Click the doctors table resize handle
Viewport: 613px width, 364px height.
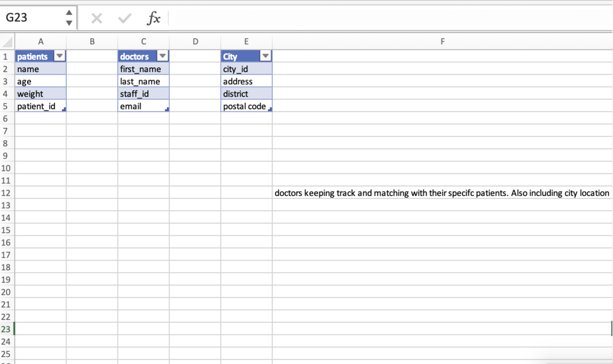coord(167,109)
